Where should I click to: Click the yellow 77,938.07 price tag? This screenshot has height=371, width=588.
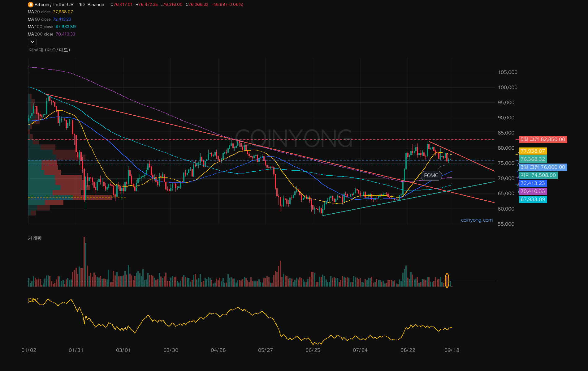(533, 151)
